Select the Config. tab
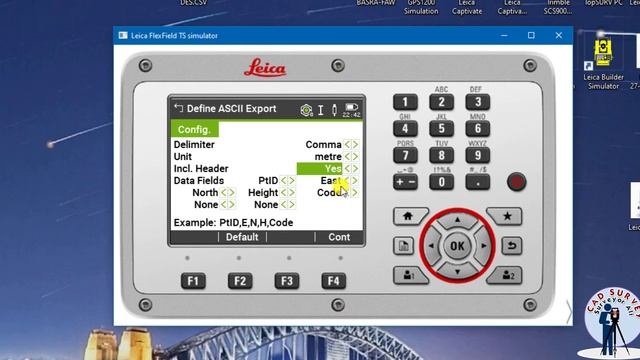Viewport: 640px width, 360px height. [x=194, y=129]
